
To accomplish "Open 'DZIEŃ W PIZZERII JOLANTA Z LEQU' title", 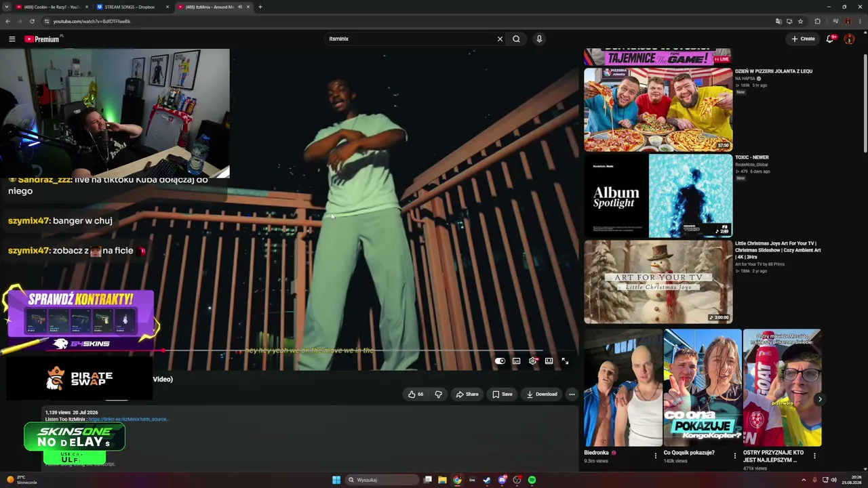I will (774, 71).
